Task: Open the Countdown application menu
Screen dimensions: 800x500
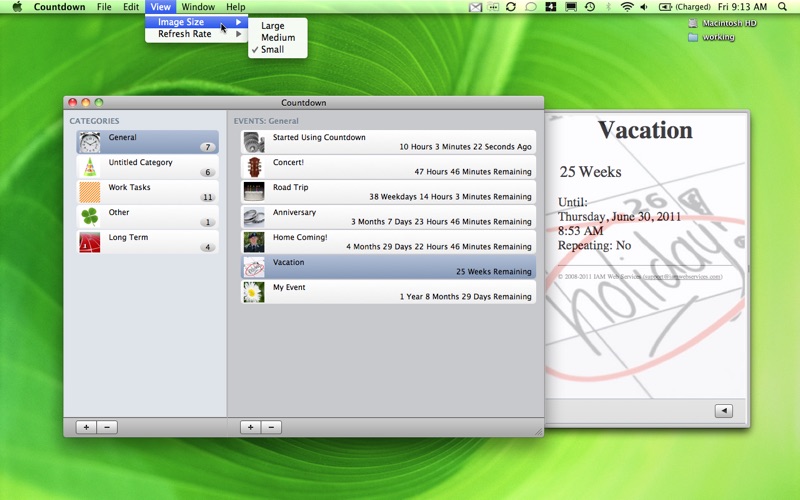Action: [59, 7]
